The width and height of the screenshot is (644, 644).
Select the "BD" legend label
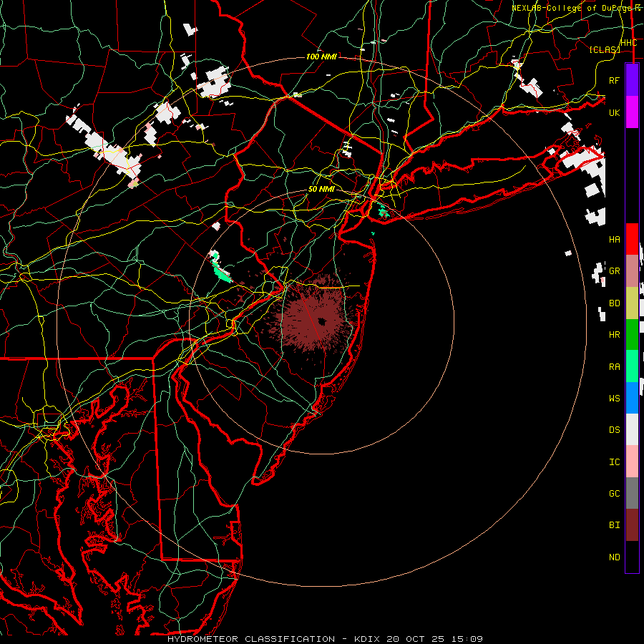pos(615,303)
